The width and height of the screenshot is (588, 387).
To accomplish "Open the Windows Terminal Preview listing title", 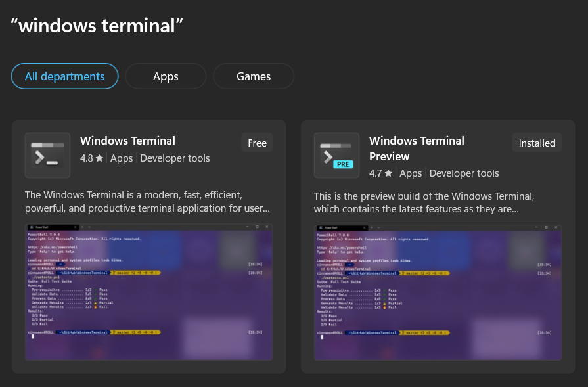I will coord(417,147).
